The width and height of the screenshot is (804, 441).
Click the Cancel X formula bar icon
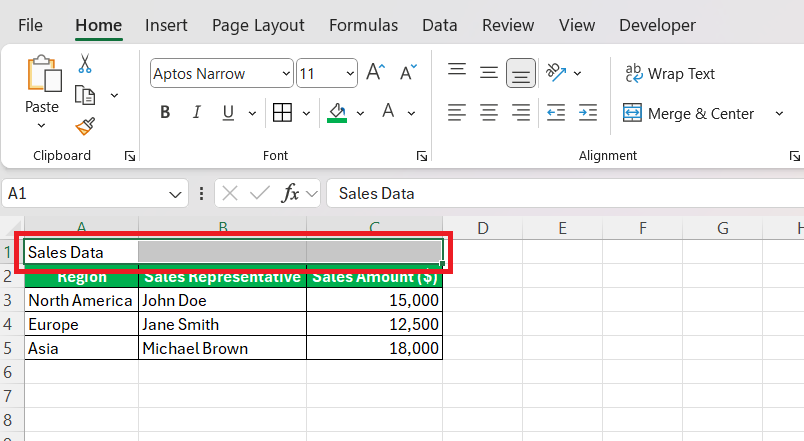tap(230, 193)
